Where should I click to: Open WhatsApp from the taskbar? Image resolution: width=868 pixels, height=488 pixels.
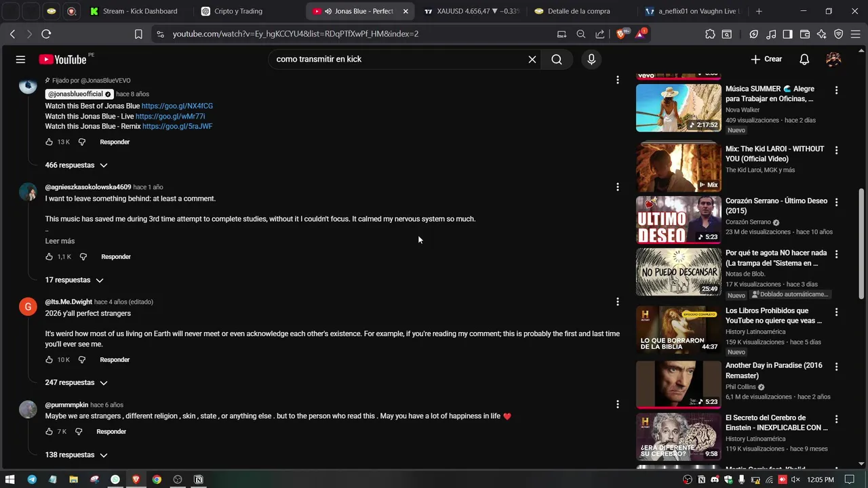(x=115, y=480)
